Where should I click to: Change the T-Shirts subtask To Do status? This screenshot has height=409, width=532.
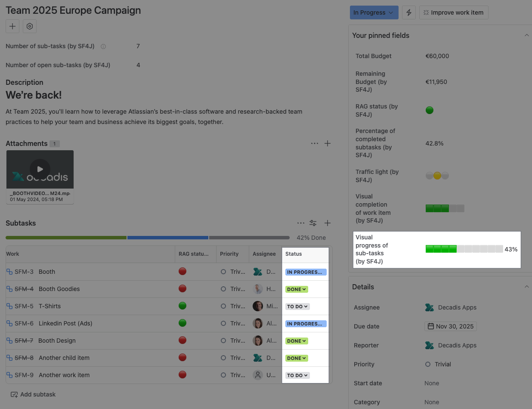297,307
